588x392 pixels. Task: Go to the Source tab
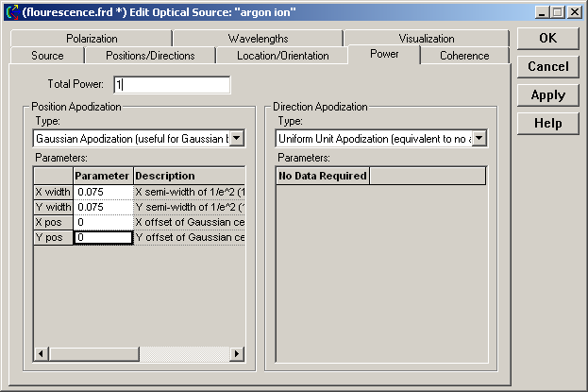[x=47, y=56]
